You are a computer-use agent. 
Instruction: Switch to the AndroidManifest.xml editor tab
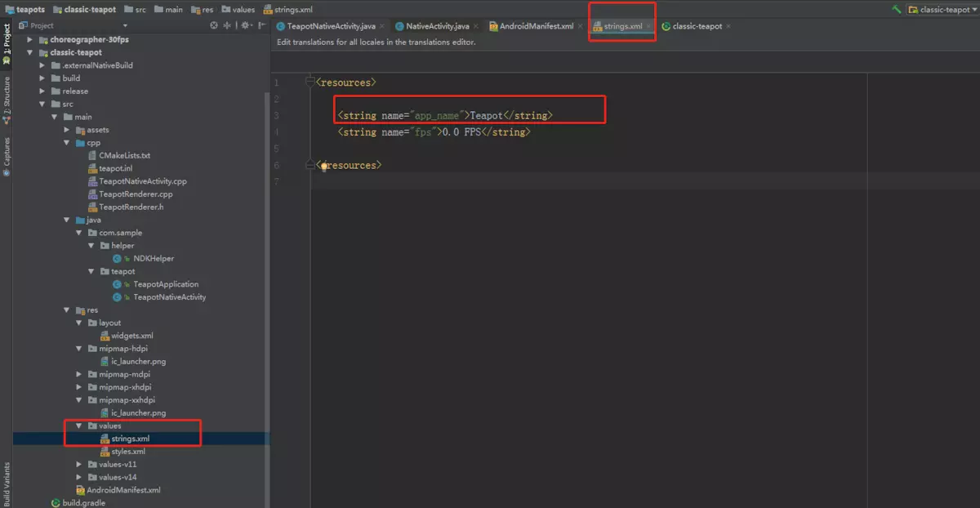(537, 26)
